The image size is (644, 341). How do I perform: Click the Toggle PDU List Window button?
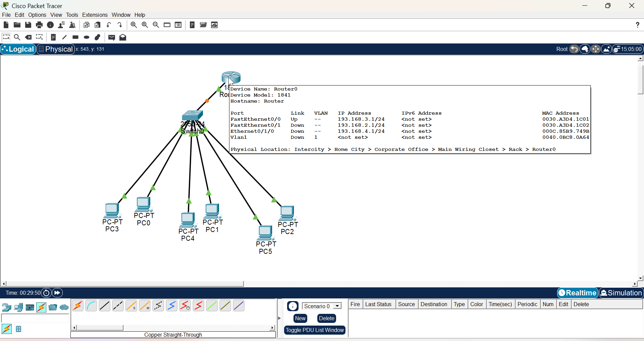[315, 330]
